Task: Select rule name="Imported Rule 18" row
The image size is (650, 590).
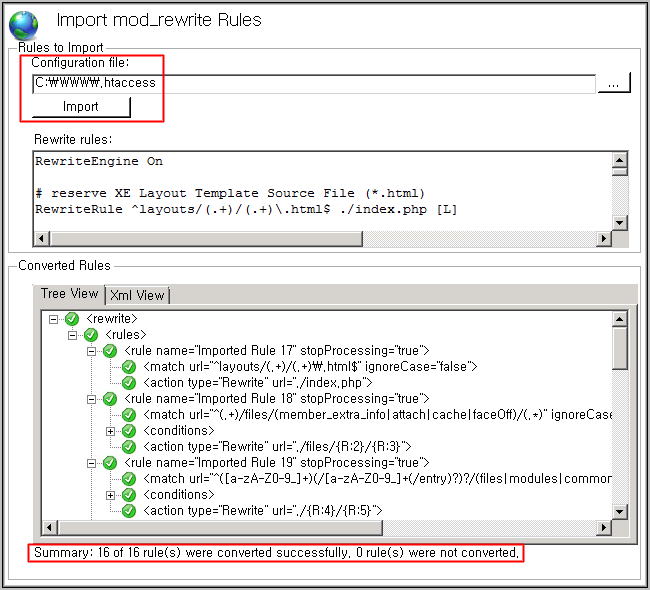Action: click(x=276, y=399)
